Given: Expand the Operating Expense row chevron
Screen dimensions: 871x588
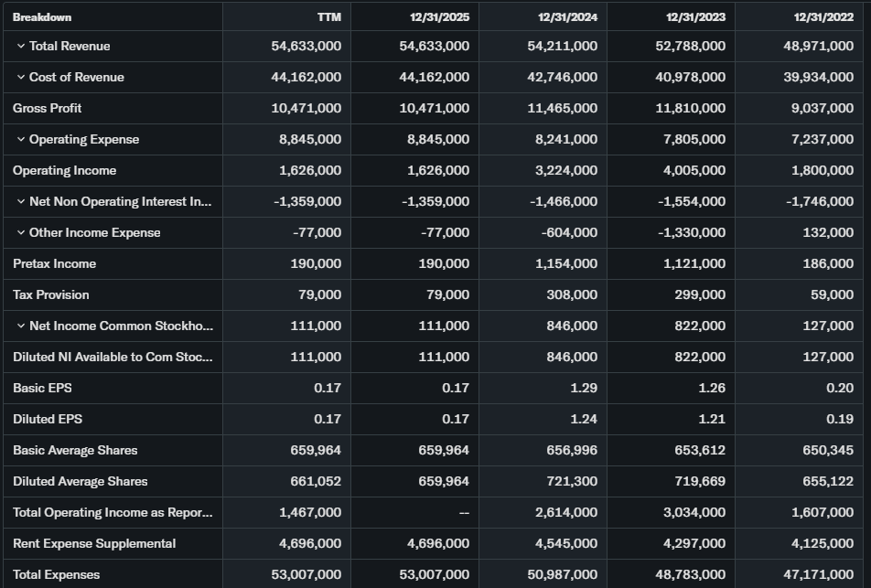Looking at the screenshot, I should (x=20, y=139).
